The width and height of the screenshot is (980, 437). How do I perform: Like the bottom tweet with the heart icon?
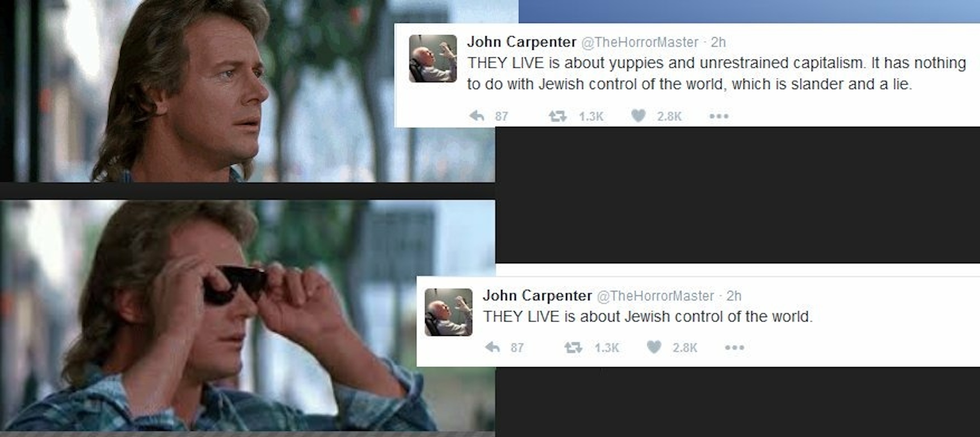(x=654, y=347)
